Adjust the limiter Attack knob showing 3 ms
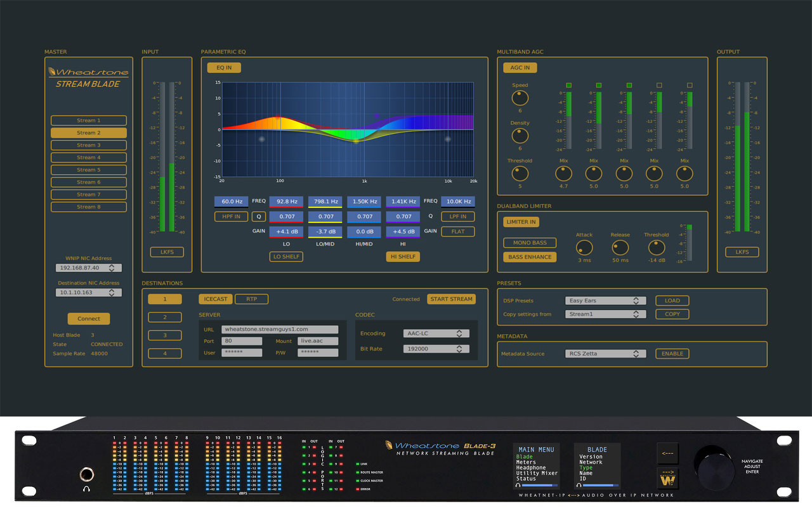The image size is (812, 511). pos(584,248)
